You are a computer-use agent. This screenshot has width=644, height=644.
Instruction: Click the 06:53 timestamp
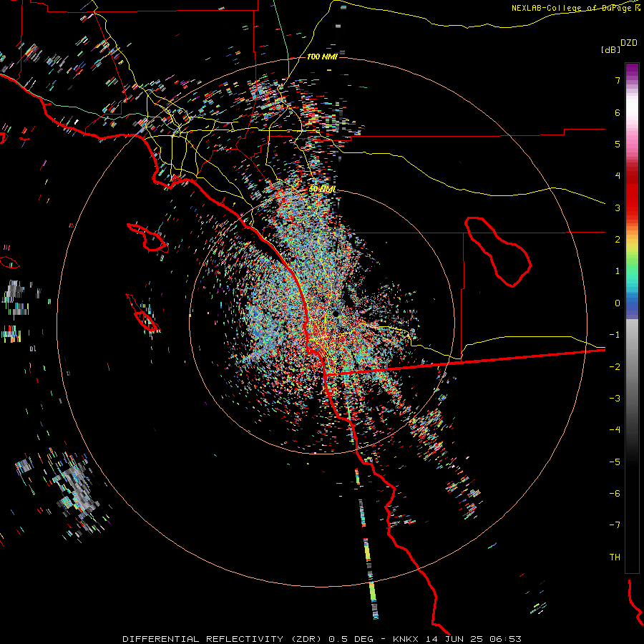click(507, 639)
